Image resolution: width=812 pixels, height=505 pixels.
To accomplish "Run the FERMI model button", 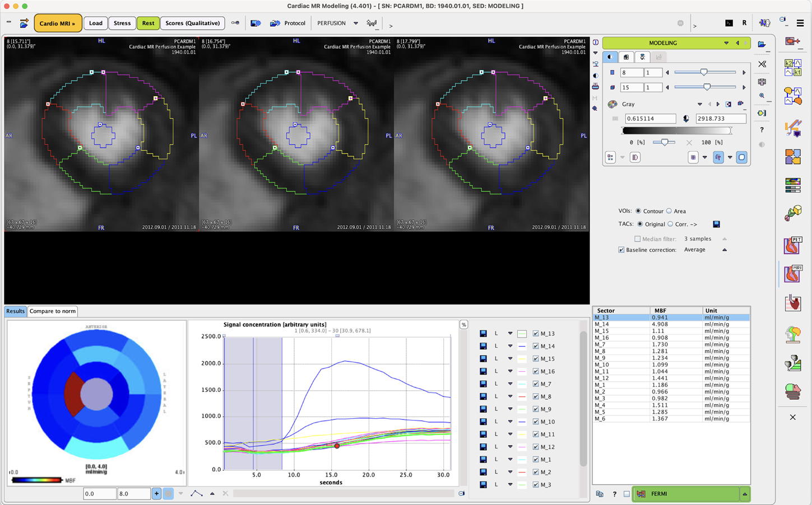I will pyautogui.click(x=686, y=494).
